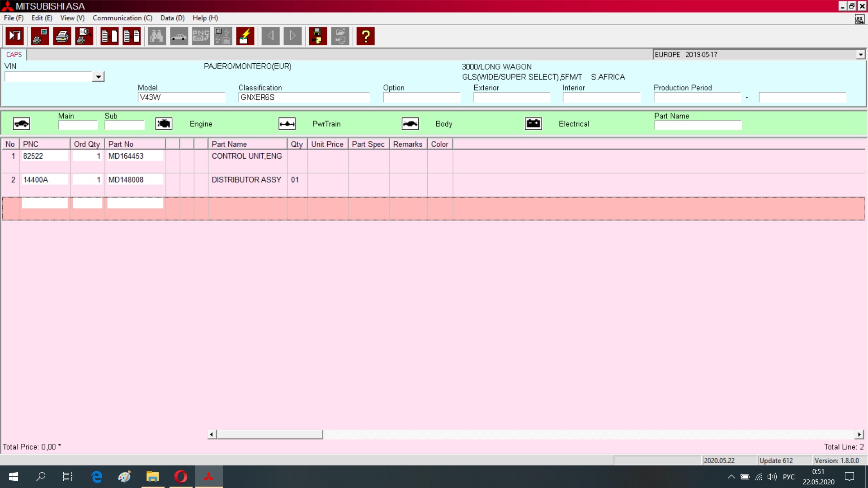
Task: Click the printer toolbar icon
Action: [x=62, y=36]
